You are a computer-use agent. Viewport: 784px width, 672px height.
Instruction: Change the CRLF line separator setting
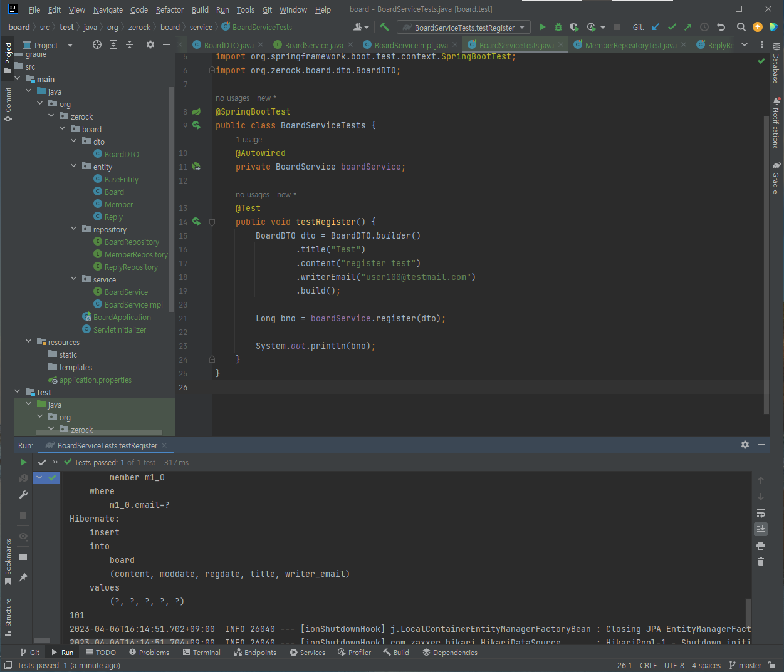pyautogui.click(x=648, y=665)
